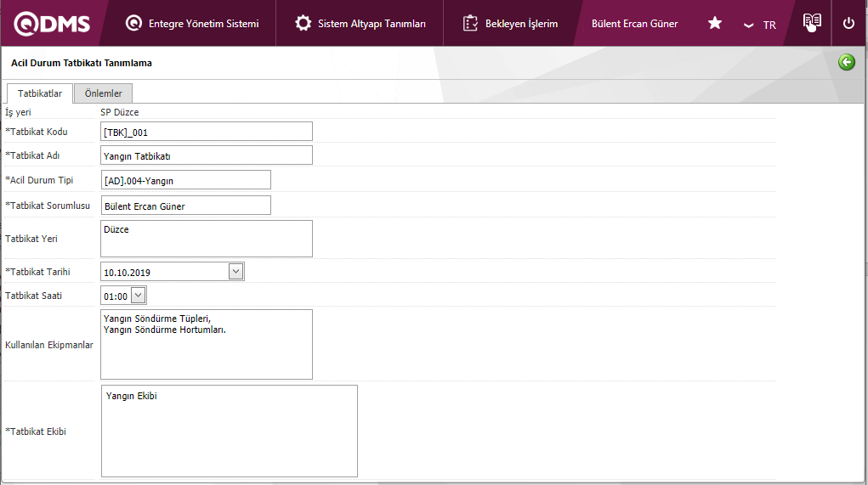
Task: Open favorites with the star icon
Action: pos(715,23)
